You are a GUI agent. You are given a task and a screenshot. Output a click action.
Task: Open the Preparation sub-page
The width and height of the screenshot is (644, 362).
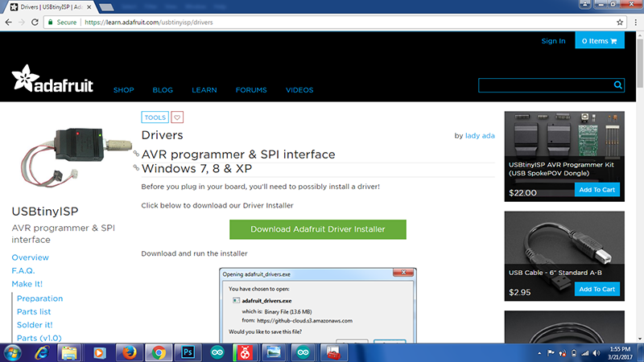click(x=39, y=298)
